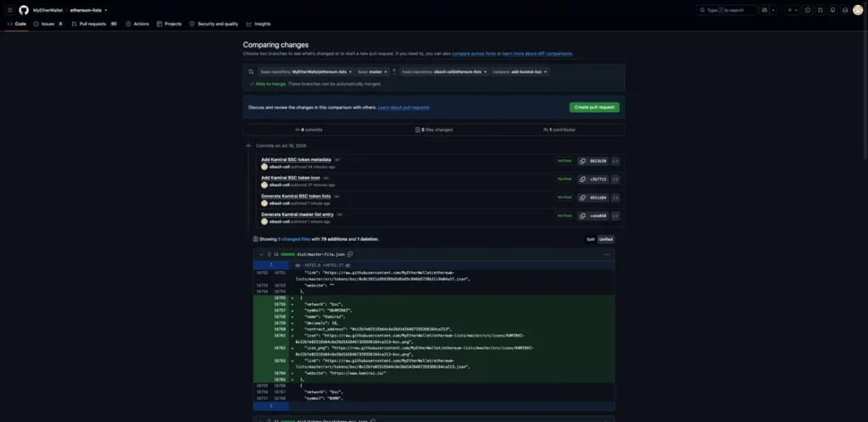Click Verified badge on metadata commit
The height and width of the screenshot is (422, 868).
coord(564,161)
